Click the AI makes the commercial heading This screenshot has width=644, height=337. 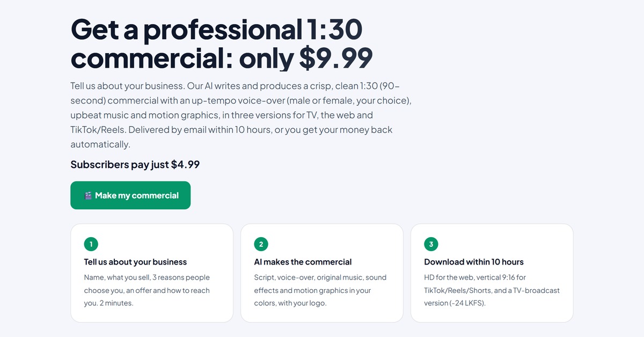303,262
